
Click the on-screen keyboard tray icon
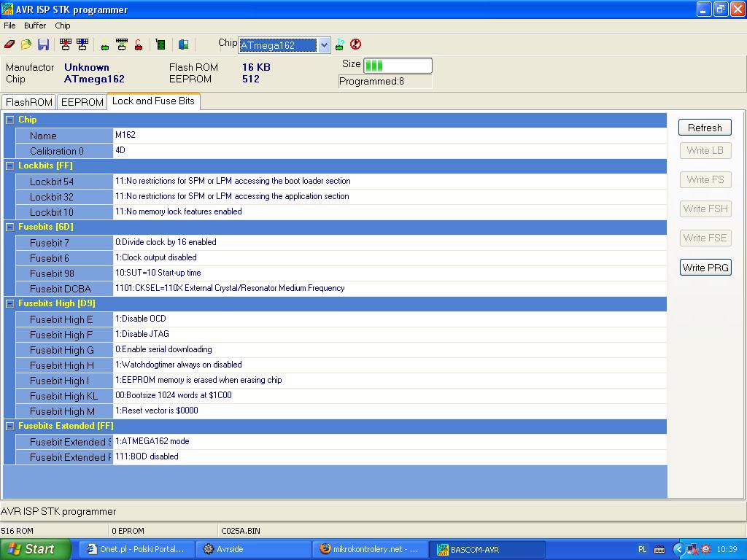click(659, 550)
